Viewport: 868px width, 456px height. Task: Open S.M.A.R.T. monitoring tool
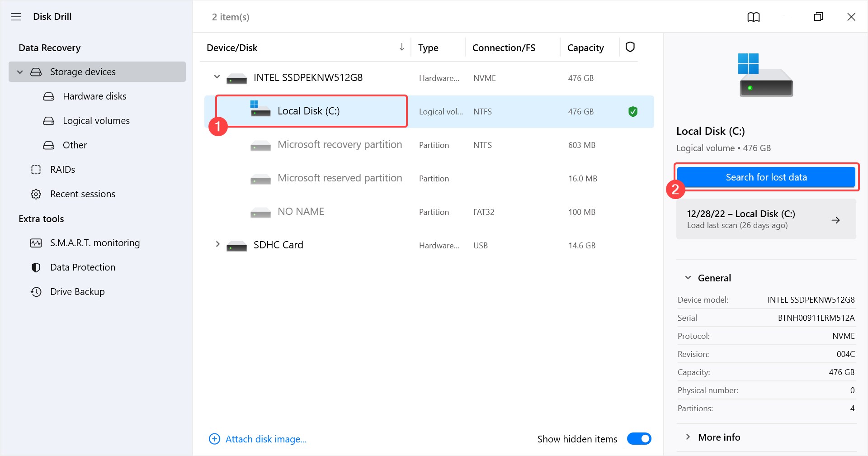pyautogui.click(x=95, y=243)
